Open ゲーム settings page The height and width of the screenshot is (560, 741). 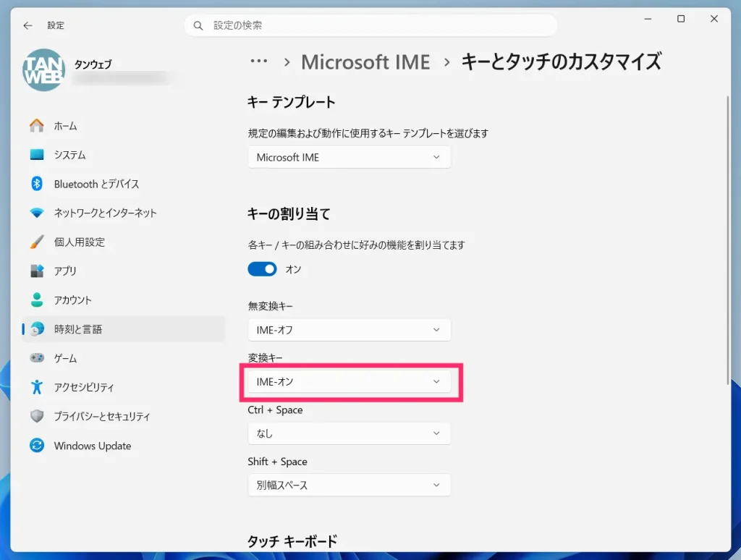124,357
